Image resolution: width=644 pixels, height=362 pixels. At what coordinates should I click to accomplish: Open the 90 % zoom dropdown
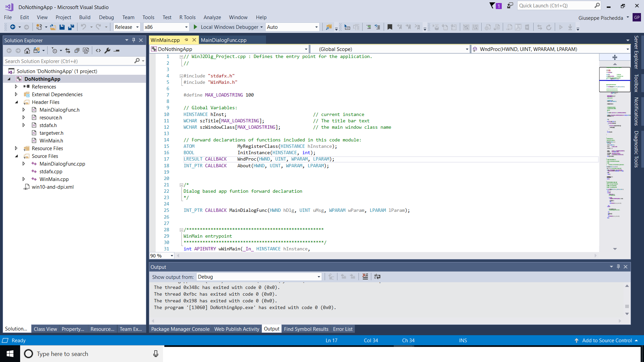tap(162, 256)
